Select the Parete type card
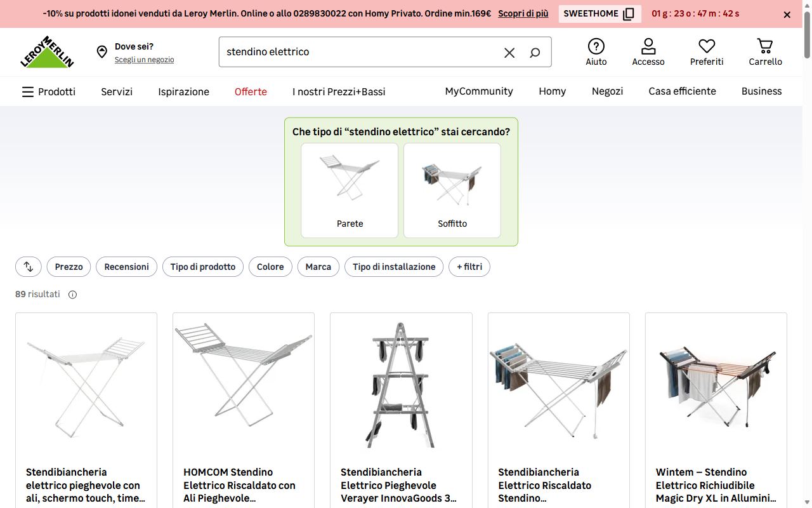This screenshot has height=508, width=812. pos(350,190)
